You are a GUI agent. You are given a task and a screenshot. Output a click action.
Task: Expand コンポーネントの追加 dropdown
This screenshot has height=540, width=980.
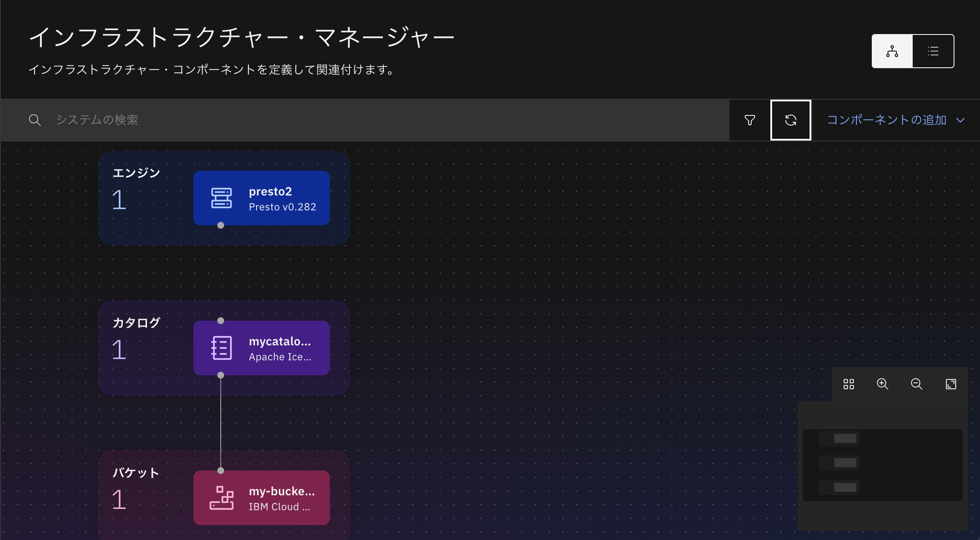pyautogui.click(x=887, y=120)
